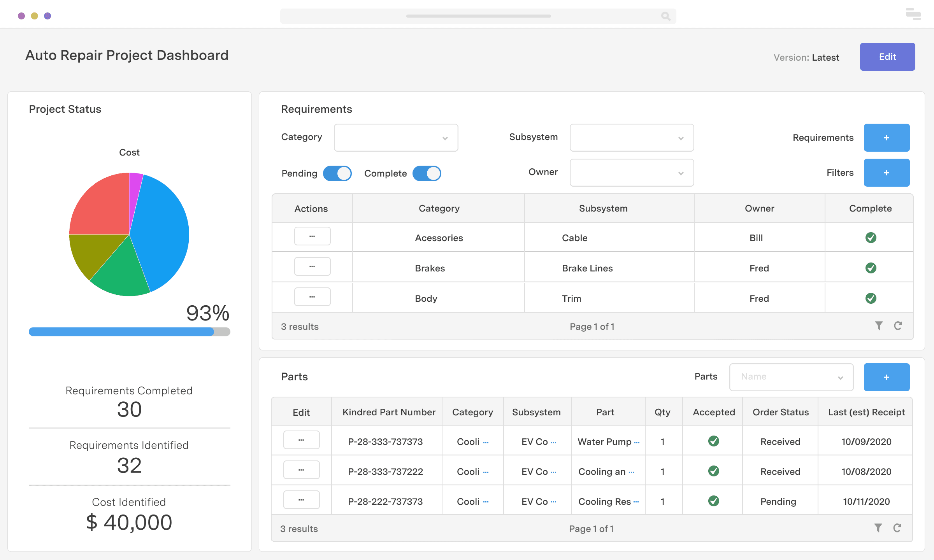This screenshot has height=560, width=934.
Task: Open the actions menu for the Acessories Cable row
Action: coord(312,236)
